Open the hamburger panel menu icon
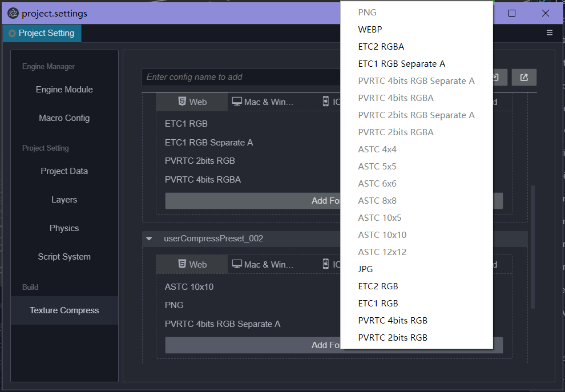 click(550, 33)
